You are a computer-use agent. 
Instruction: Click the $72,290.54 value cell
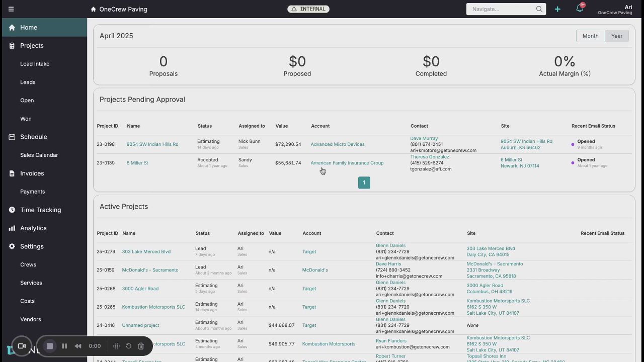tap(288, 144)
